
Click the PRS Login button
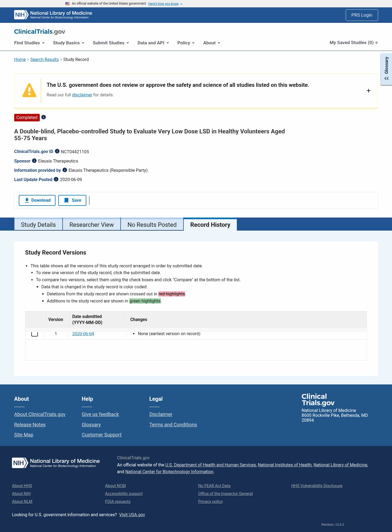point(362,15)
